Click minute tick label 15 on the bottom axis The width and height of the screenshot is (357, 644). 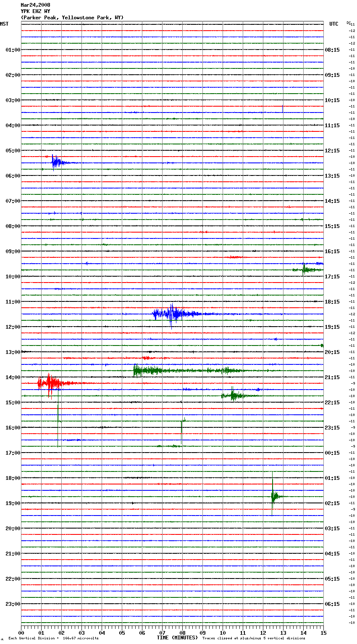point(323,633)
